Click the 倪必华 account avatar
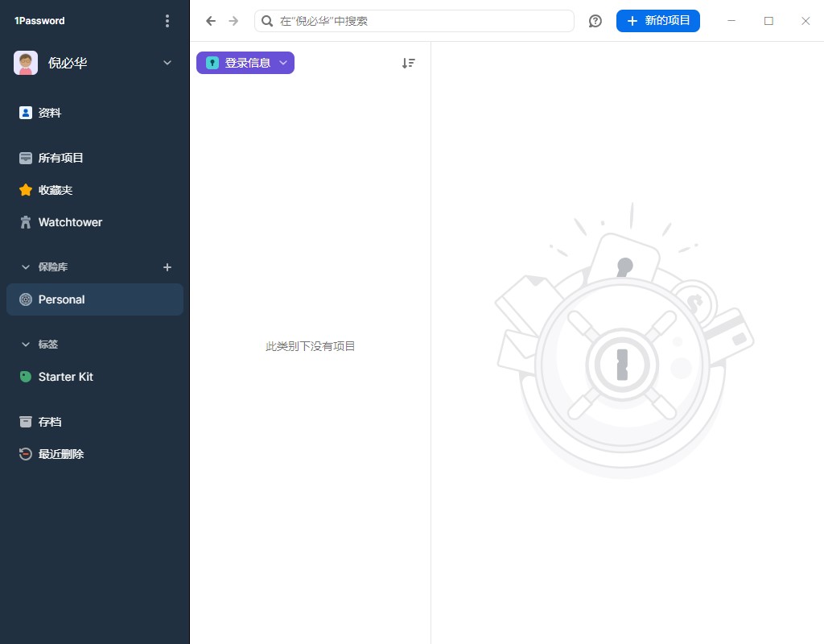Screen dimensions: 824x644 click(x=26, y=63)
